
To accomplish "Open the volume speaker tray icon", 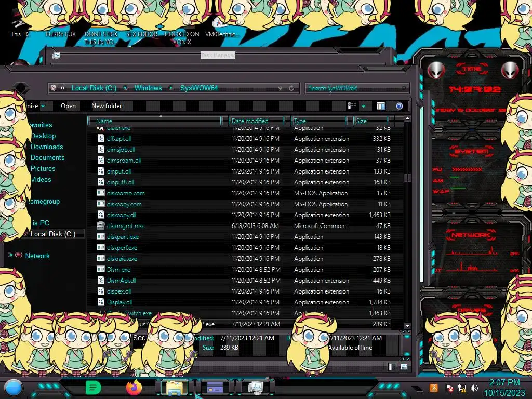I will [474, 388].
